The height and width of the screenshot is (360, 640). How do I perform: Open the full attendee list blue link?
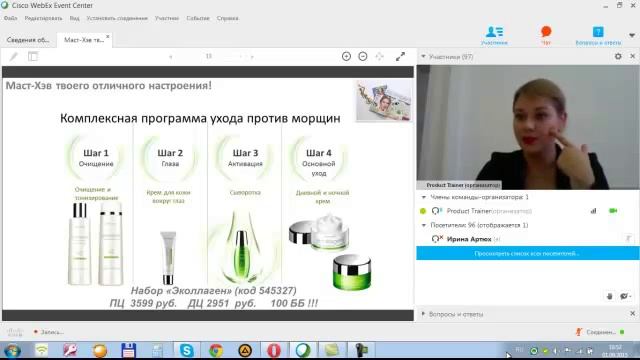pos(527,253)
